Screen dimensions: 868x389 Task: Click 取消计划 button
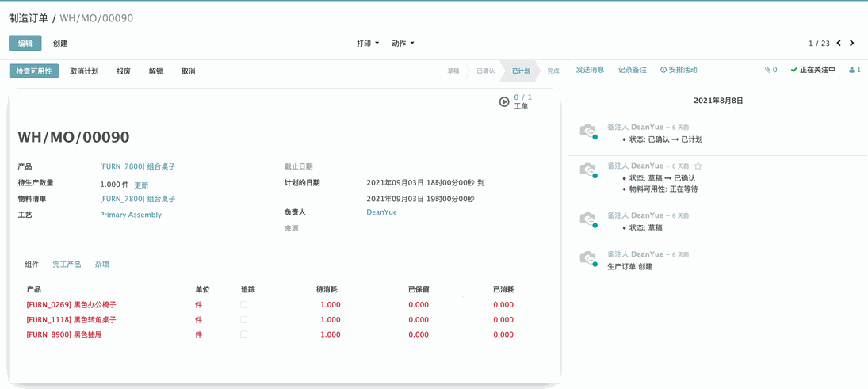pyautogui.click(x=84, y=71)
